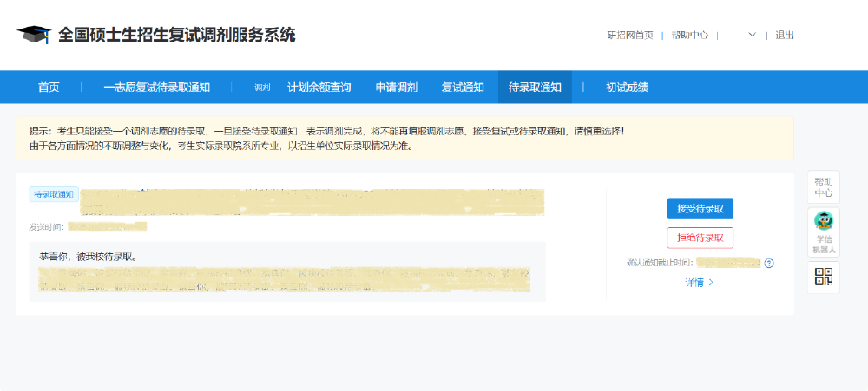Open the 帮助中心 side panel button
868x391 pixels.
tap(824, 187)
